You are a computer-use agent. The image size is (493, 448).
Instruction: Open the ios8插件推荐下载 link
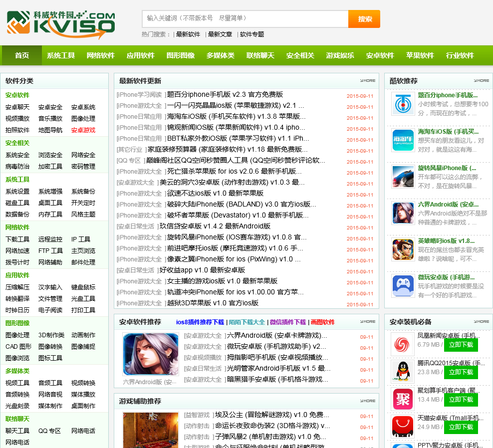[200, 322]
